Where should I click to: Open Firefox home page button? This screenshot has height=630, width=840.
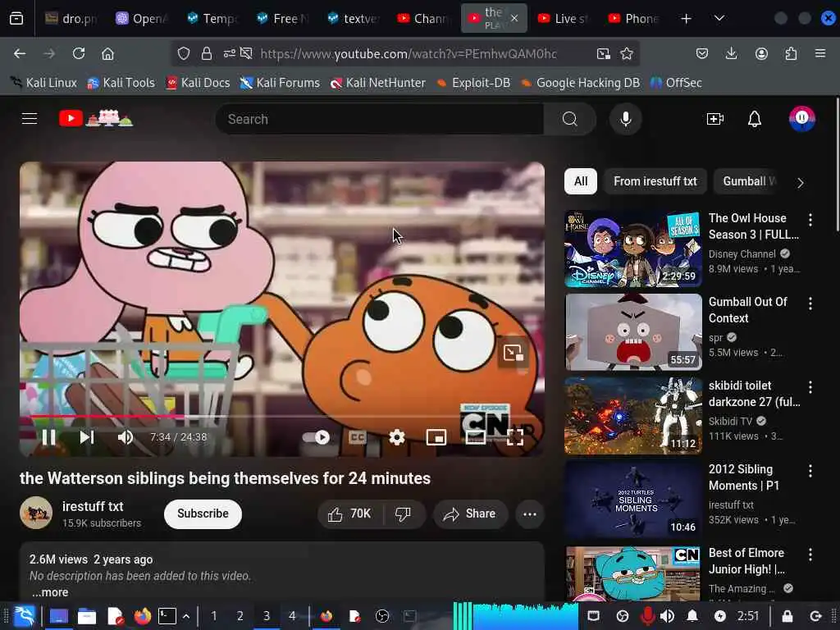click(107, 53)
